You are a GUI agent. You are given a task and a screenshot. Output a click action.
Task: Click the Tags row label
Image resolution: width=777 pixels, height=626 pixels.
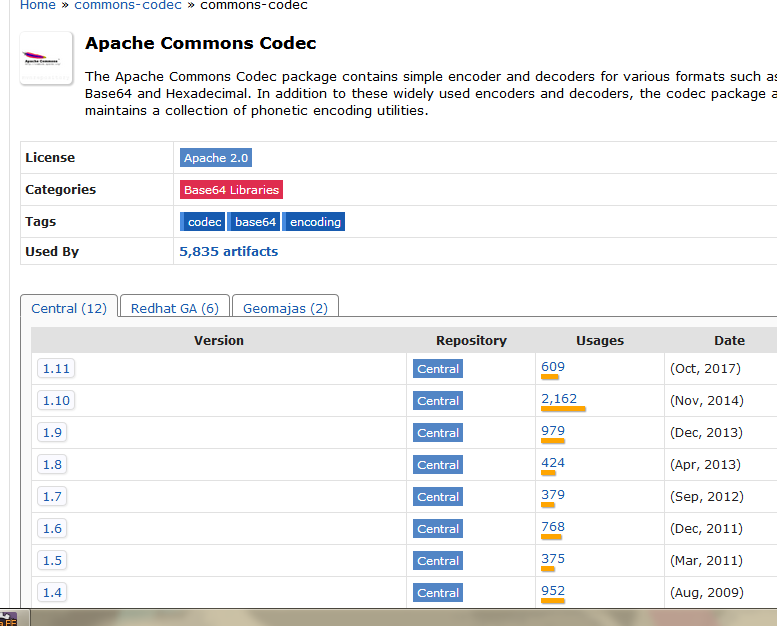coord(41,222)
